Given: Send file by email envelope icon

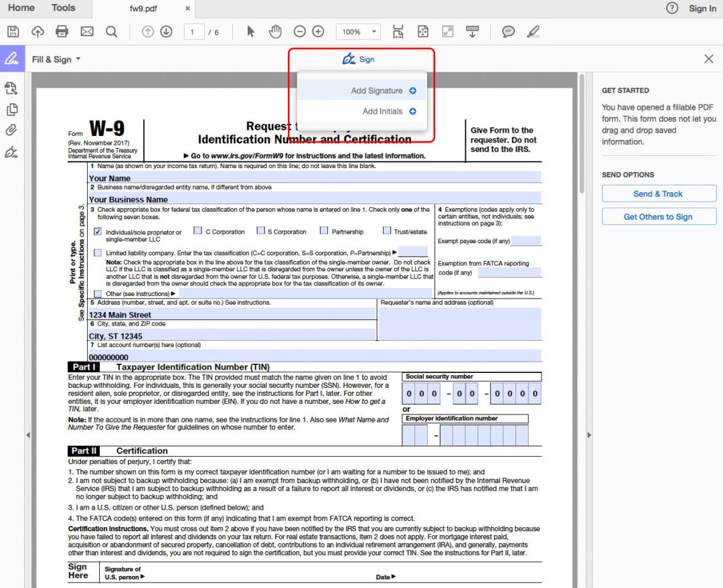Looking at the screenshot, I should pyautogui.click(x=86, y=31).
